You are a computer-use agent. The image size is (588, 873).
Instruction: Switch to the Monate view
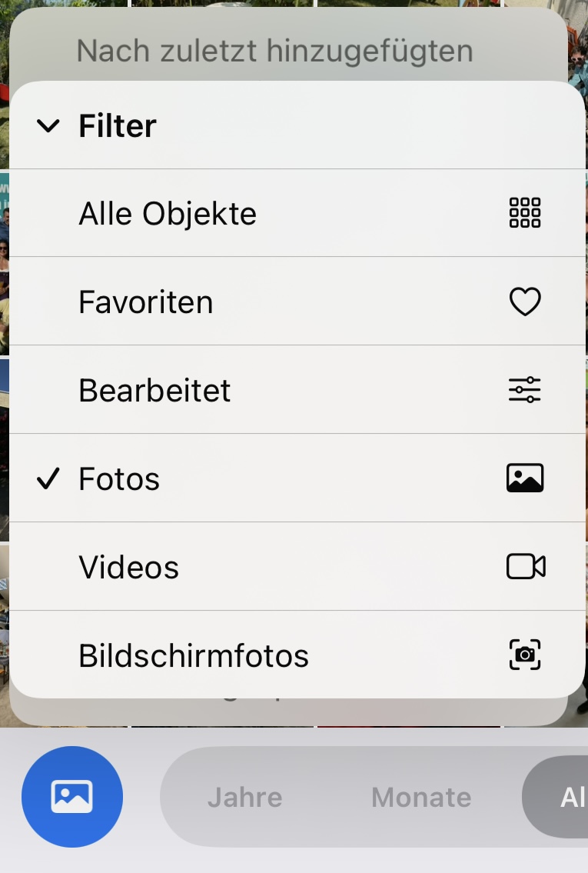421,798
